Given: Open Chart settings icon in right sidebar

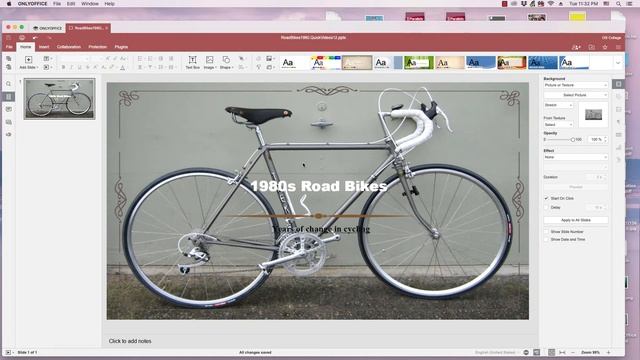Looking at the screenshot, I should click(x=618, y=147).
